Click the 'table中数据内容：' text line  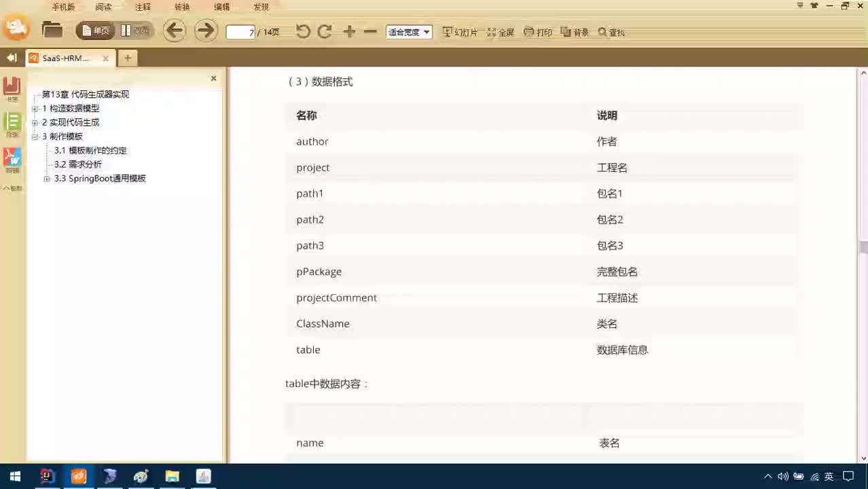[x=327, y=384]
